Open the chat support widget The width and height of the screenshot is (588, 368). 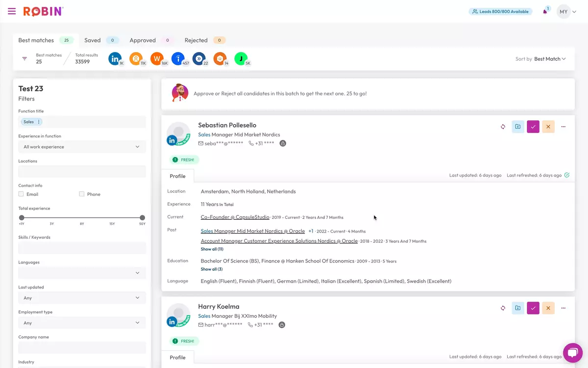pyautogui.click(x=572, y=352)
